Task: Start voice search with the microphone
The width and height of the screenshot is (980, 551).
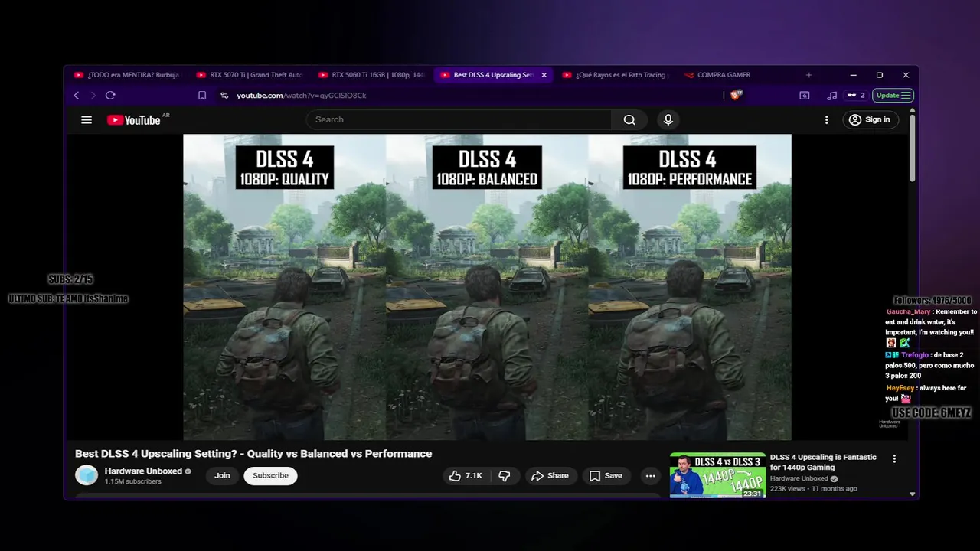Action: coord(668,119)
